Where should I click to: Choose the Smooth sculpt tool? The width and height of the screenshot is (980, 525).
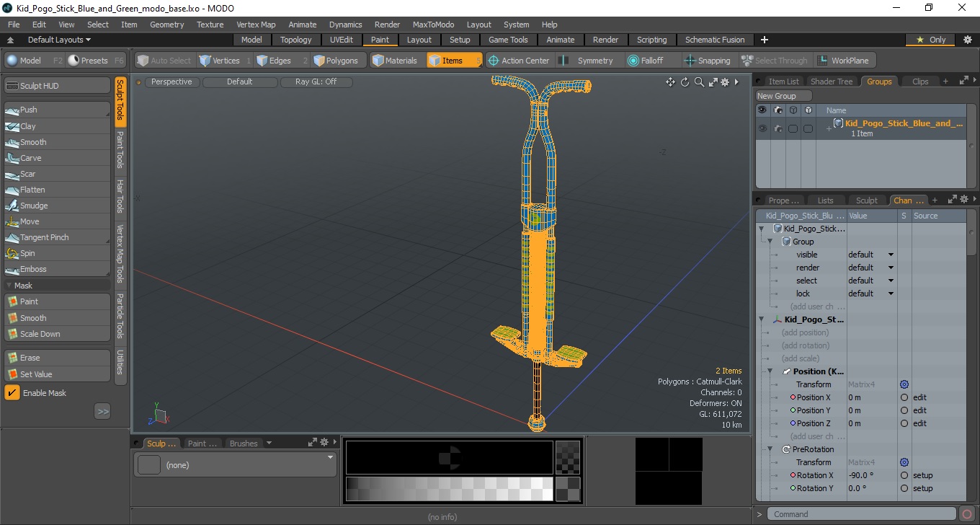click(58, 142)
